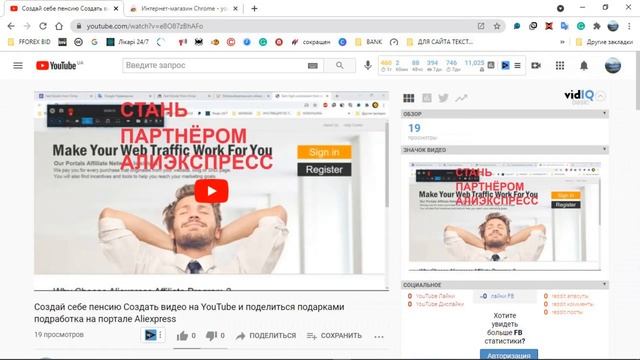Click the Chrome profile avatar in toolbar

point(613,26)
